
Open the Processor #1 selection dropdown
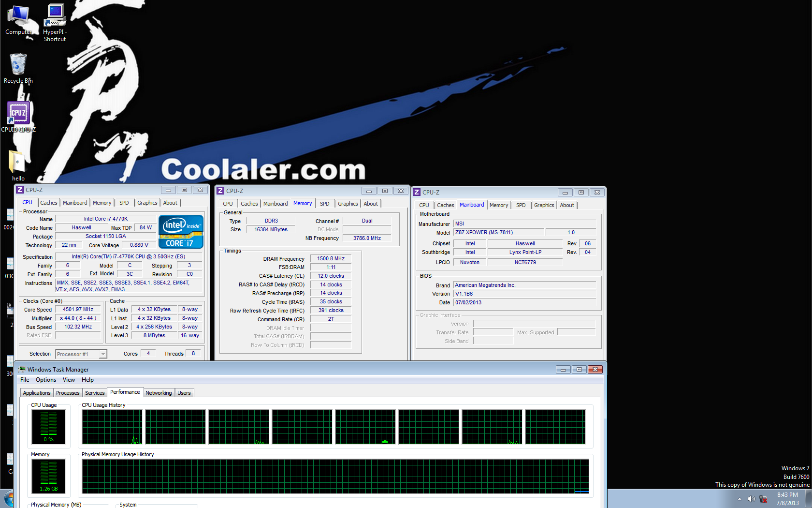click(x=81, y=354)
